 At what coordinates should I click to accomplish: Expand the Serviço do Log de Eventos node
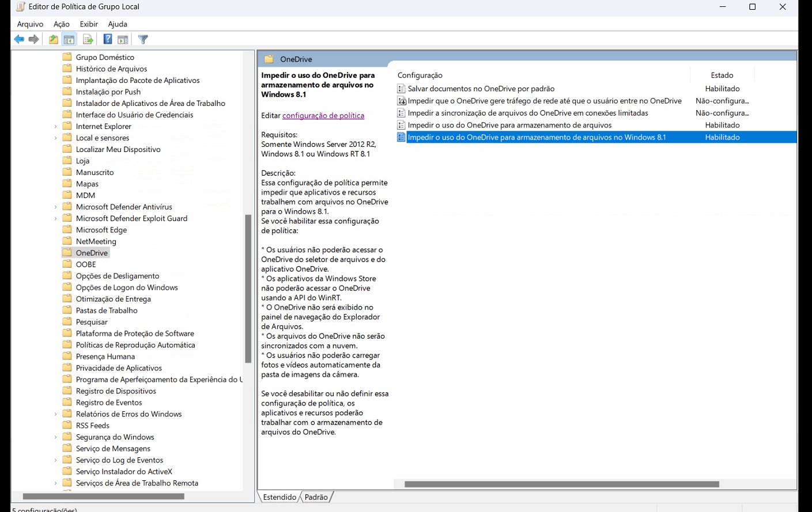56,460
